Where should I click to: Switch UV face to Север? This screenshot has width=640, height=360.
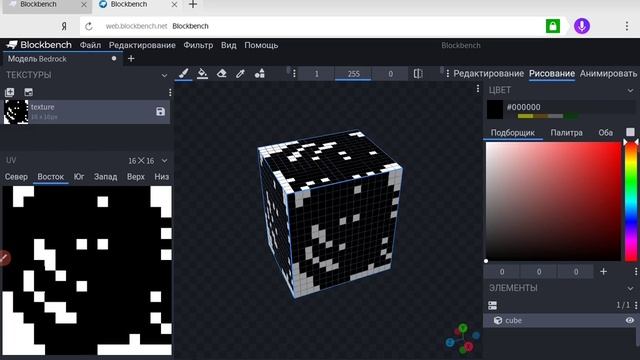pos(16,177)
